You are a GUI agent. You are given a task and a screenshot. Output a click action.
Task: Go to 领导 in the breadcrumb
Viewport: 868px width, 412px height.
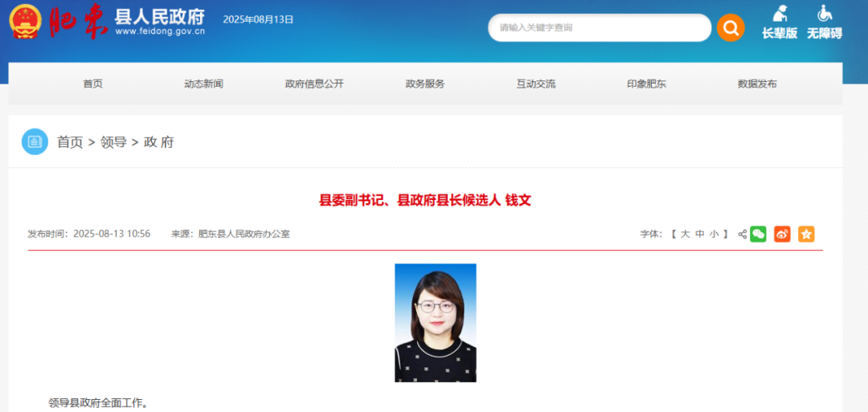pyautogui.click(x=113, y=142)
